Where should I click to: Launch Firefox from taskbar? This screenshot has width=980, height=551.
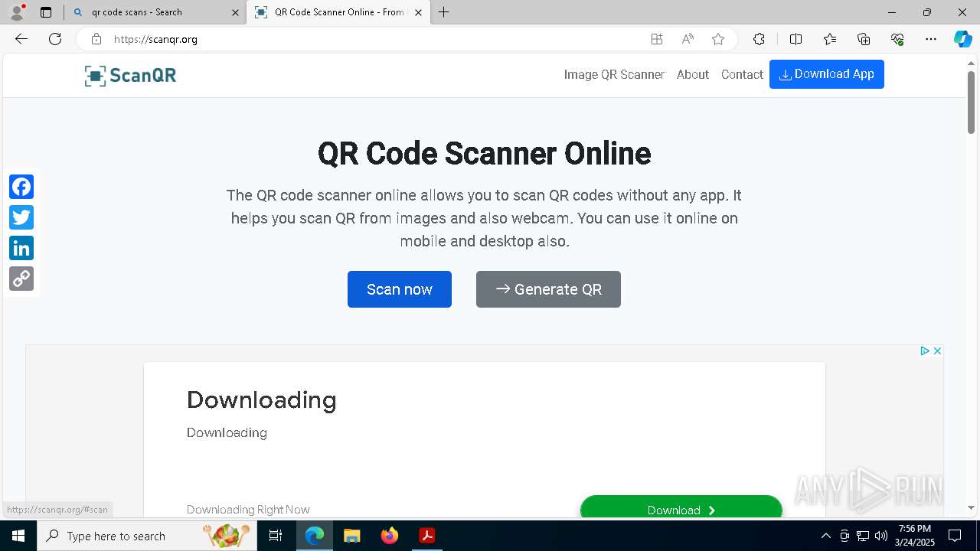click(x=389, y=536)
